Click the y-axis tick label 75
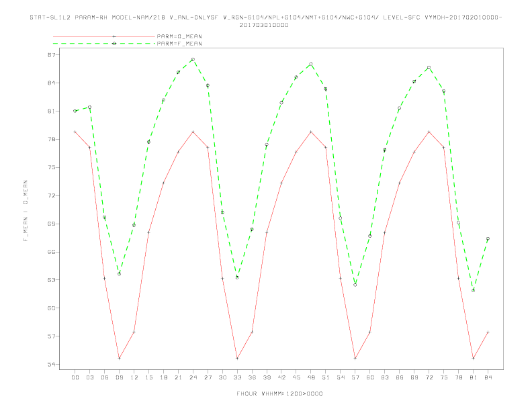Image resolution: width=532 pixels, height=411 pixels. (x=52, y=167)
